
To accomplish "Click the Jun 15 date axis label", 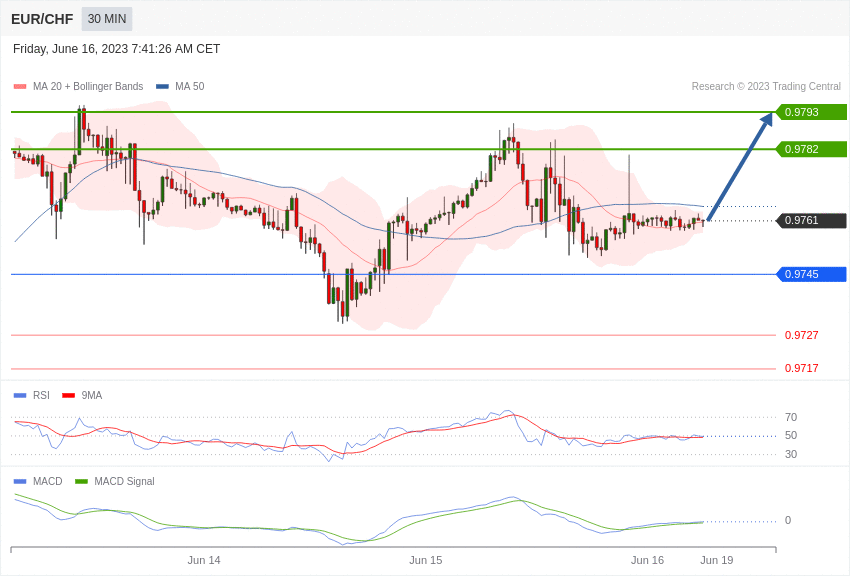I will pyautogui.click(x=426, y=560).
